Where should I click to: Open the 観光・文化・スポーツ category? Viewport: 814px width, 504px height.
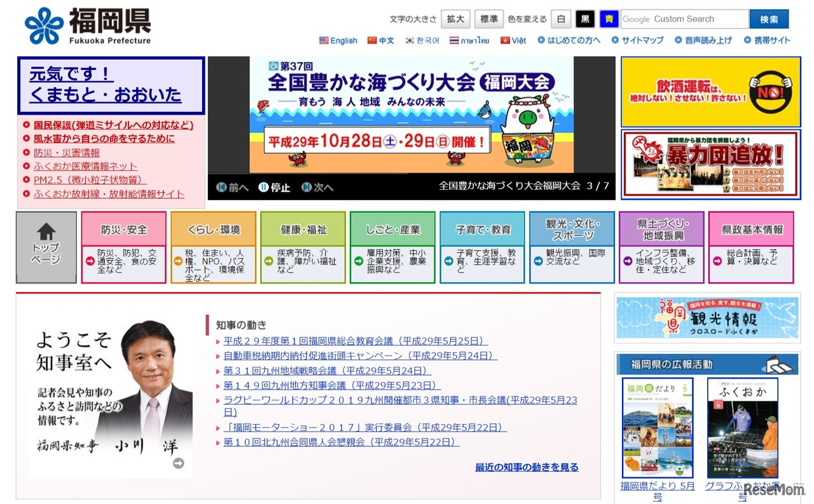coord(572,247)
